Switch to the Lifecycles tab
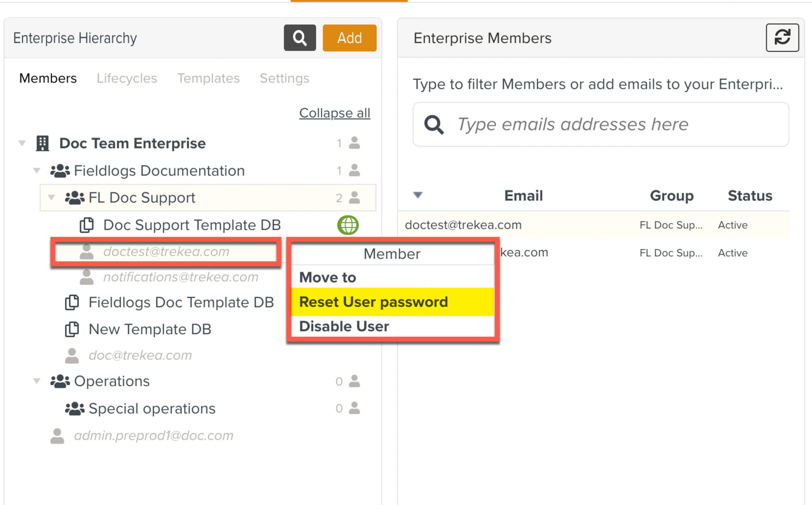Image resolution: width=812 pixels, height=505 pixels. (127, 79)
